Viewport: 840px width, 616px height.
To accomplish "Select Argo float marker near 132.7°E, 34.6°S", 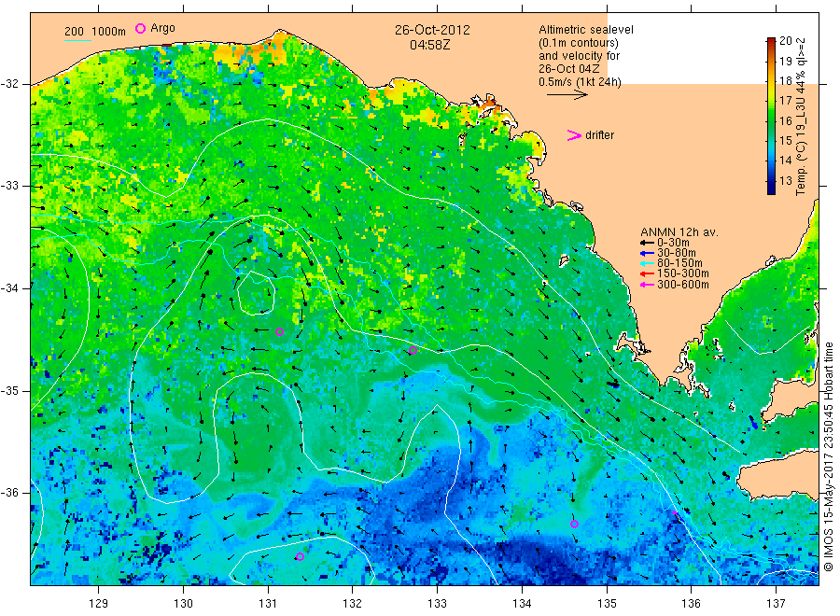I will click(x=413, y=351).
